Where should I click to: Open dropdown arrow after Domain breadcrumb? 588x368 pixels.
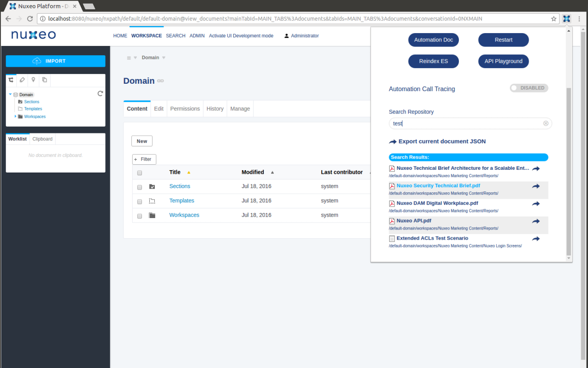coord(164,58)
